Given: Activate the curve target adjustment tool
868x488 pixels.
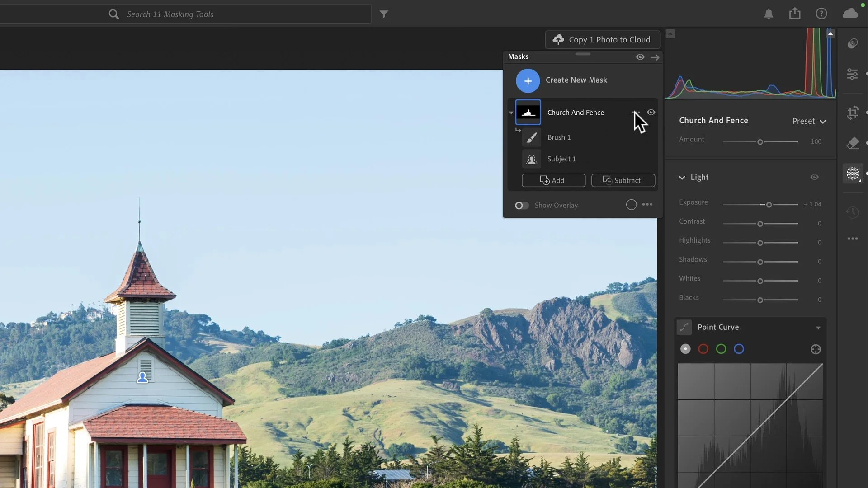Looking at the screenshot, I should tap(816, 349).
